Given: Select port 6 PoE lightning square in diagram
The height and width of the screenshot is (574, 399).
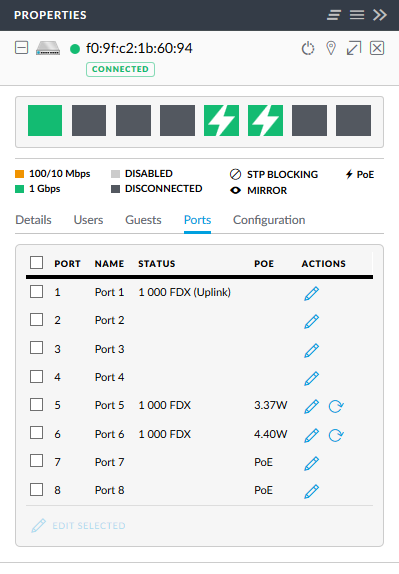Looking at the screenshot, I should coord(265,120).
